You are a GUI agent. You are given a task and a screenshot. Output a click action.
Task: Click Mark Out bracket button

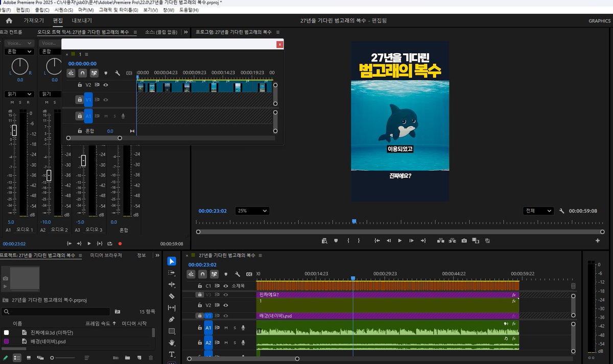[359, 240]
